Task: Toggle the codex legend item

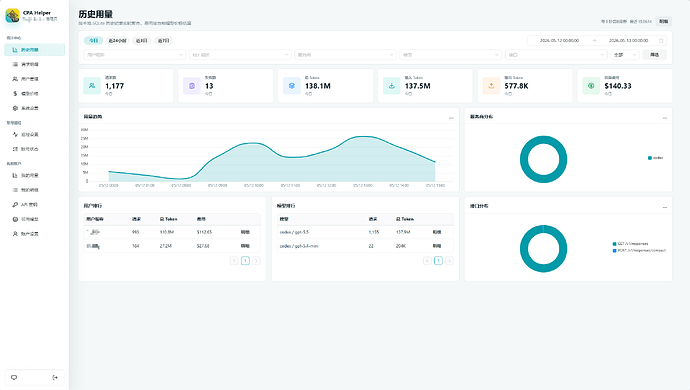Action: (x=655, y=158)
